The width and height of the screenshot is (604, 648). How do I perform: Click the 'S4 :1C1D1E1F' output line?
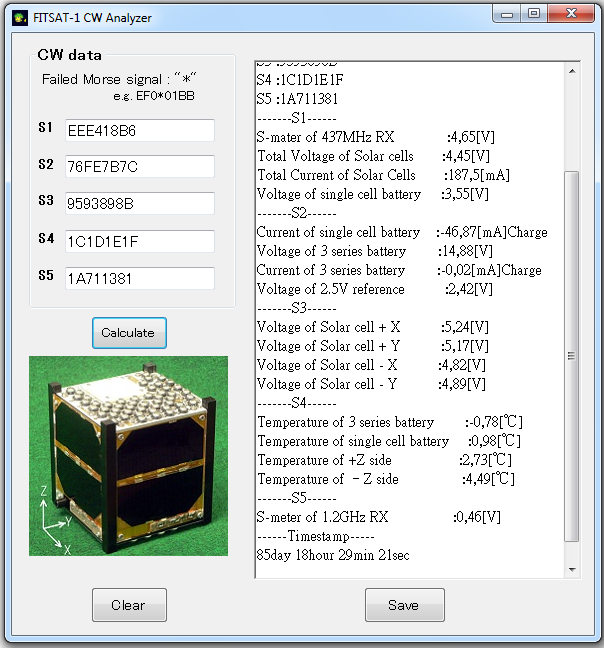[300, 80]
